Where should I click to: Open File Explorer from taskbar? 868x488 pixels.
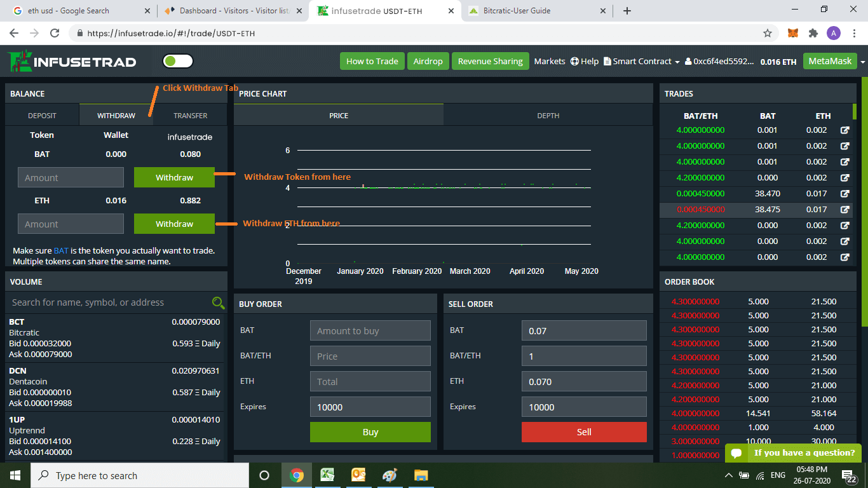(x=421, y=475)
